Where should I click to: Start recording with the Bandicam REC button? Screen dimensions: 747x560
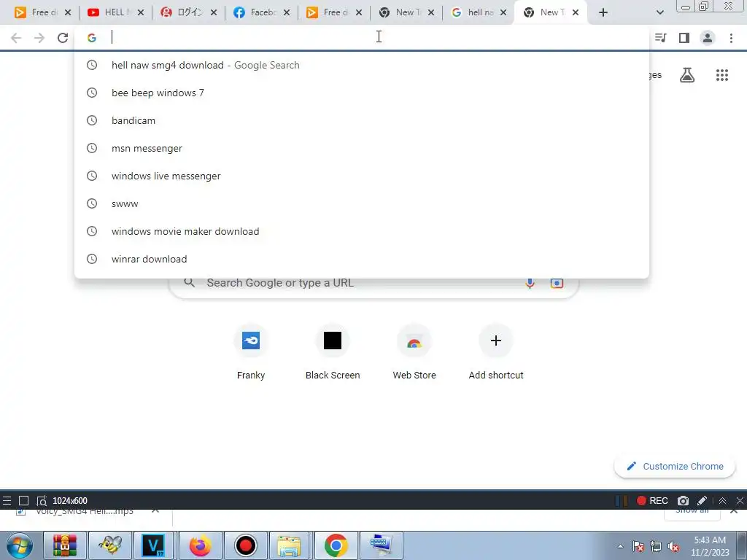tap(653, 500)
